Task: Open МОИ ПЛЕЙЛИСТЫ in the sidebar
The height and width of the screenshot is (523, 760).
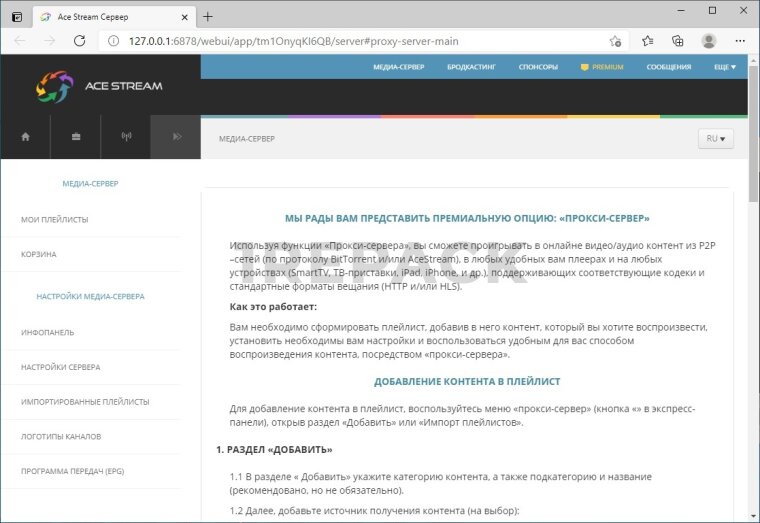Action: tap(55, 219)
